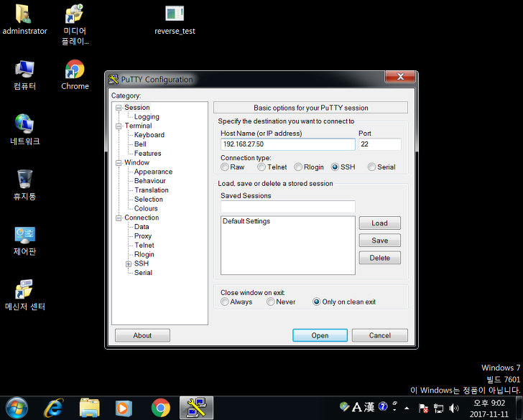Launch Chrome from the taskbar

point(160,408)
